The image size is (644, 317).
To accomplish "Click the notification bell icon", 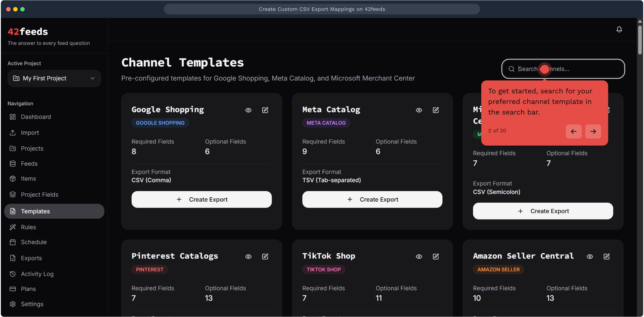I will pyautogui.click(x=619, y=29).
